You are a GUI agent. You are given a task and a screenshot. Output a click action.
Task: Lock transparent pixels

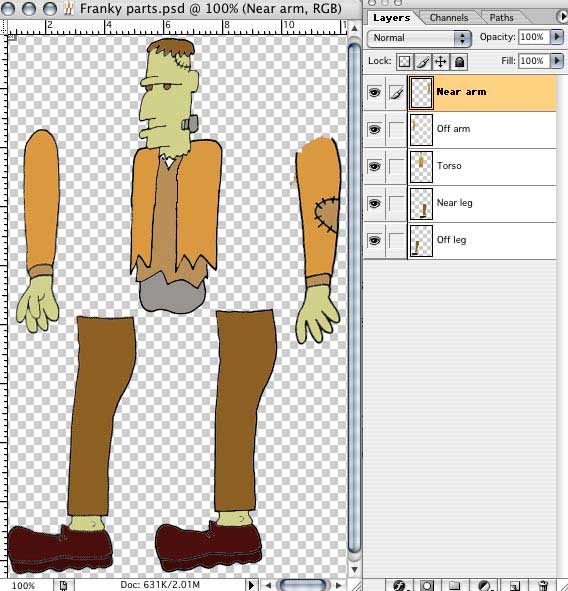pyautogui.click(x=404, y=61)
